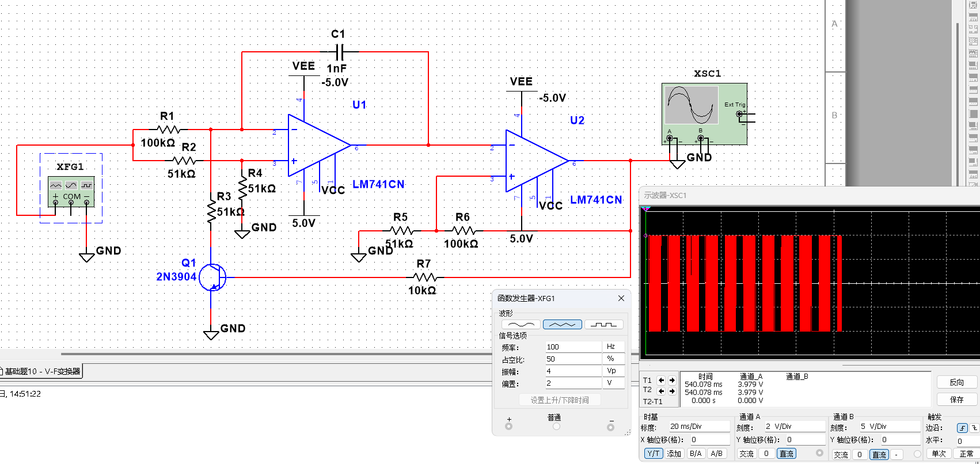Viewport: 980px width, 464px height.
Task: Switch channel A coupling to AC (交流)
Action: point(746,454)
